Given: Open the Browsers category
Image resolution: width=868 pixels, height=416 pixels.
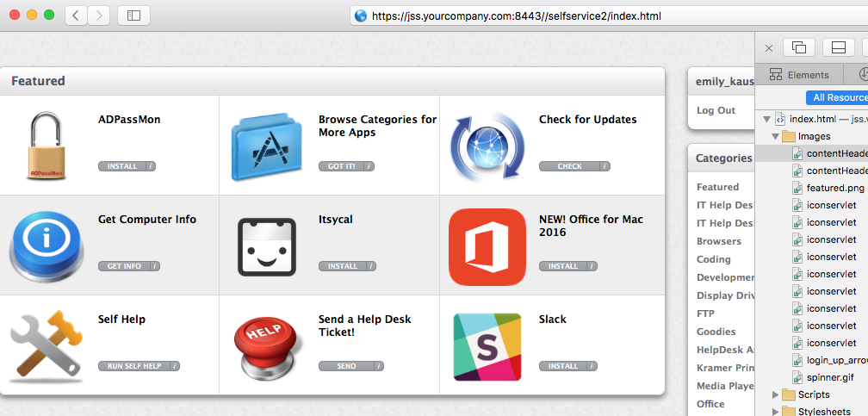Looking at the screenshot, I should 718,241.
